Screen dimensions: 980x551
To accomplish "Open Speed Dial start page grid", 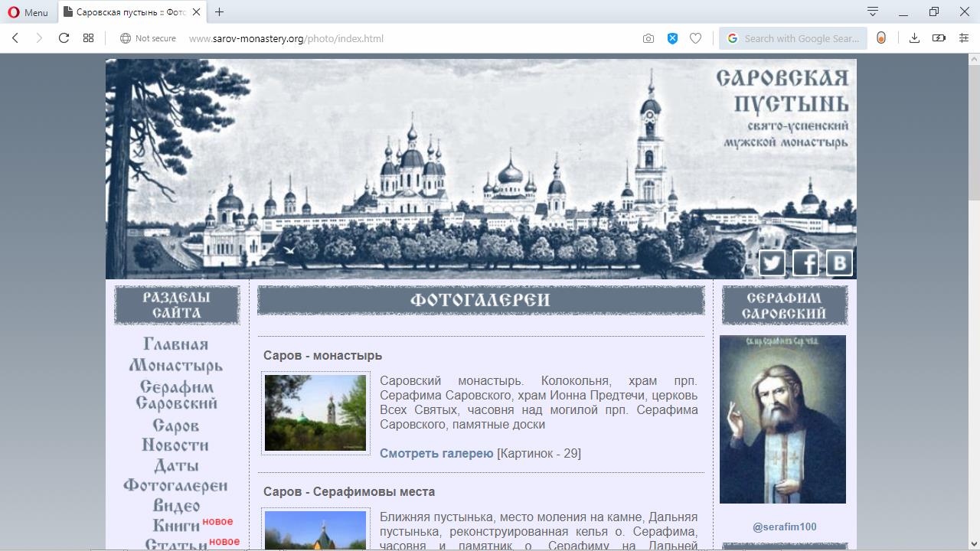I will pyautogui.click(x=89, y=38).
